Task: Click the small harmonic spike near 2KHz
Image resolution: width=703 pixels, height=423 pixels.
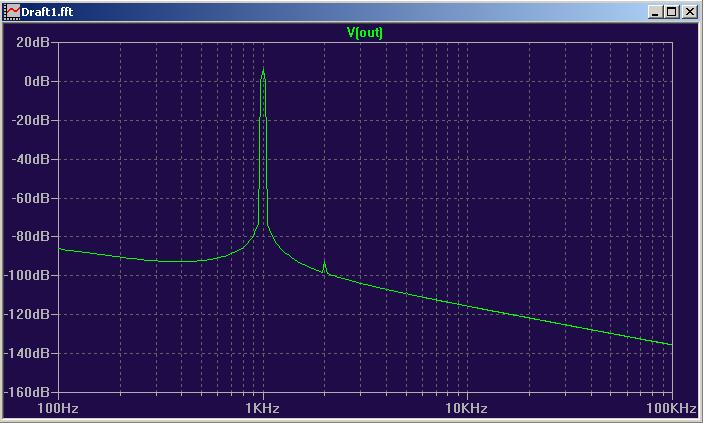Action: [324, 266]
